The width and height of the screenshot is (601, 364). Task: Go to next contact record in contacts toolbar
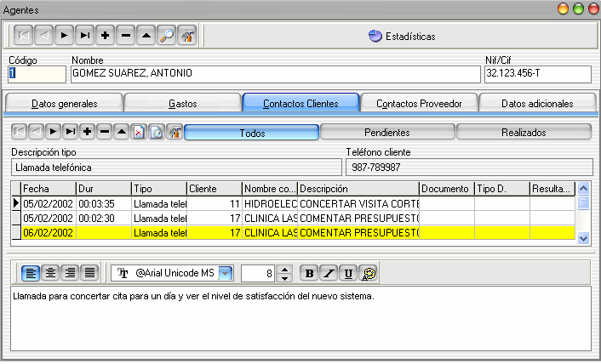[x=51, y=132]
